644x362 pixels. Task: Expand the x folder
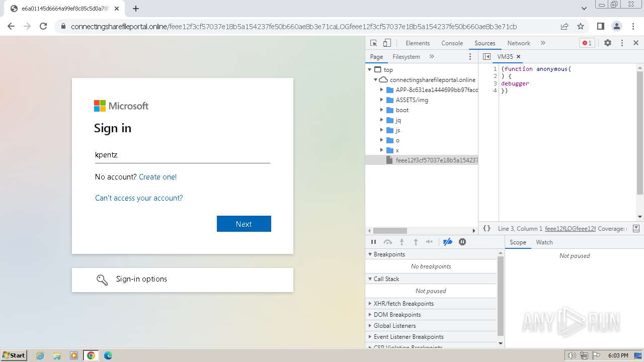[x=382, y=150]
